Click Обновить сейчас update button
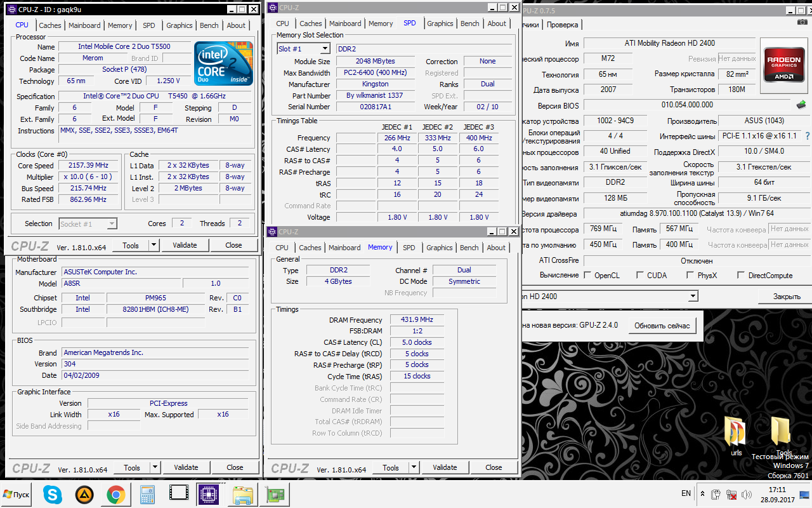Screen dimensions: 812x508 [662, 326]
